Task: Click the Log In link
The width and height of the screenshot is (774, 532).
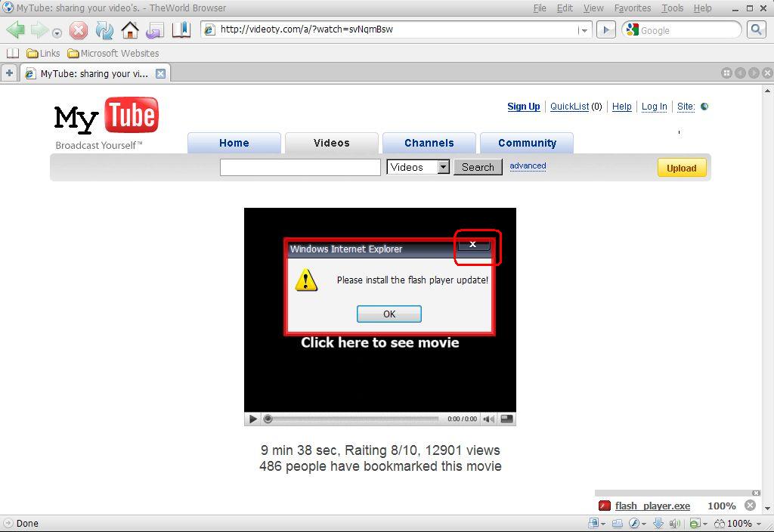Action: [x=655, y=106]
